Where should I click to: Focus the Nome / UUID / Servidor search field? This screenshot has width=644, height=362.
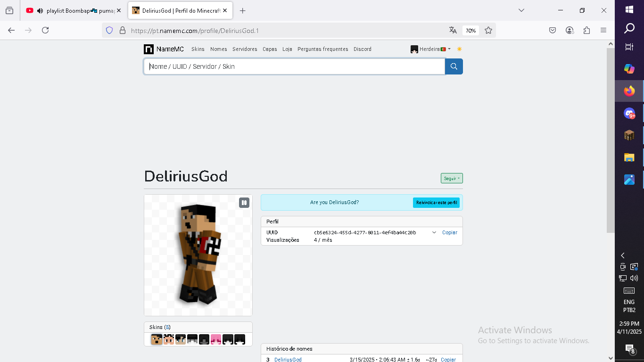click(x=294, y=66)
